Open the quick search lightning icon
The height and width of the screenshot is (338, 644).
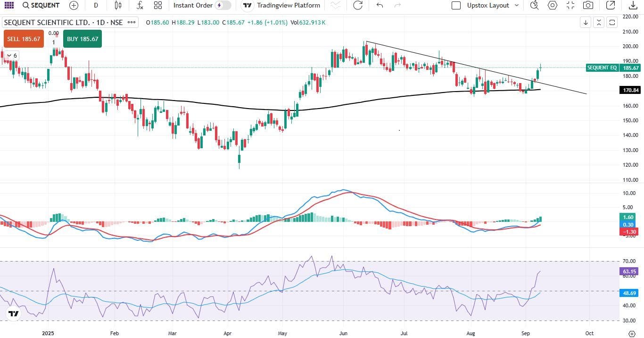[x=534, y=5]
